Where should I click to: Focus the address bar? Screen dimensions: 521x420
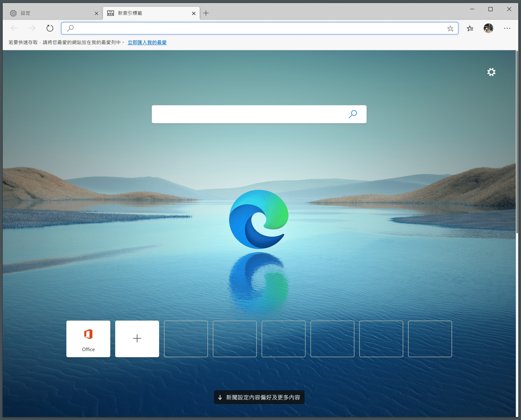[x=260, y=28]
